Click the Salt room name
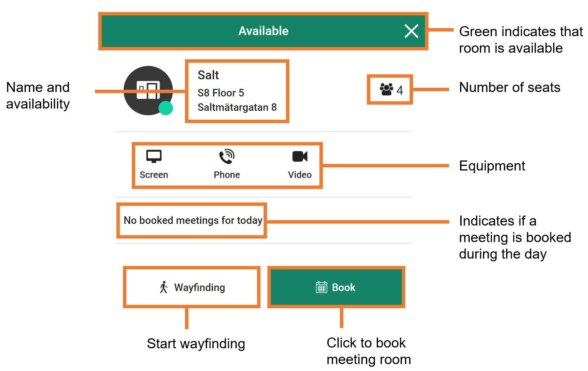 tap(208, 75)
